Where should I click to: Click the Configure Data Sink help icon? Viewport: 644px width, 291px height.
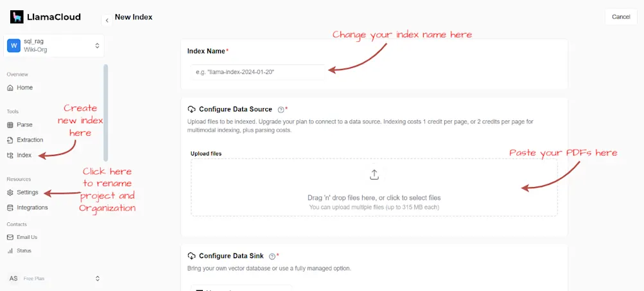click(x=272, y=256)
